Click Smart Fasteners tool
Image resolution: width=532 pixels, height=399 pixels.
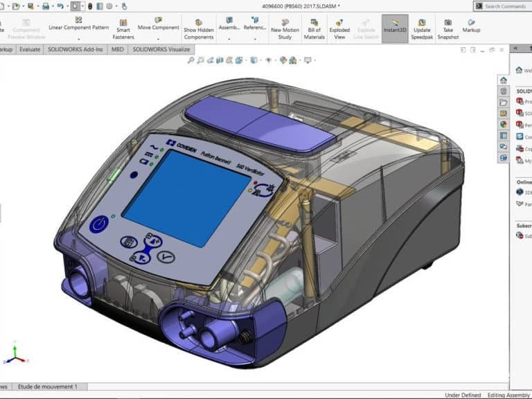[123, 29]
